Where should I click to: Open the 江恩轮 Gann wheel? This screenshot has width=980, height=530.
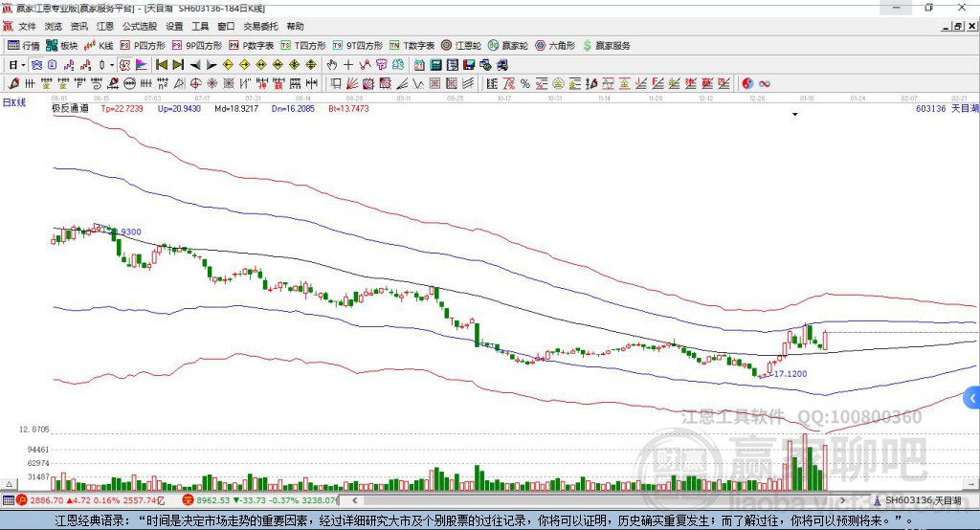pos(461,46)
